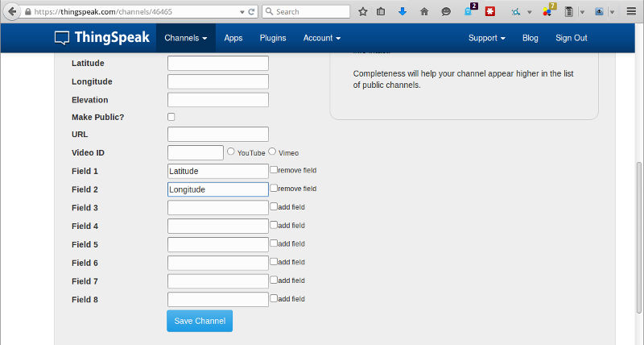Click the browser Search box
644x345 pixels.
tap(306, 11)
